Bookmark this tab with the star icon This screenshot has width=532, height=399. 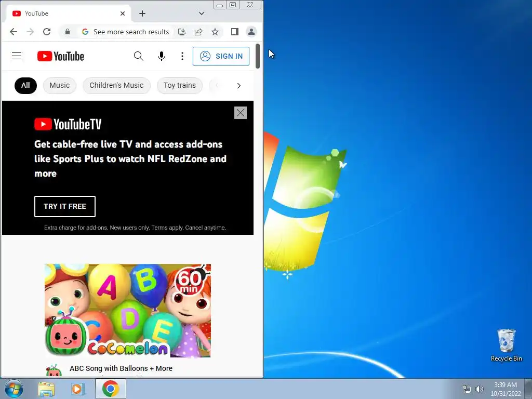tap(215, 32)
